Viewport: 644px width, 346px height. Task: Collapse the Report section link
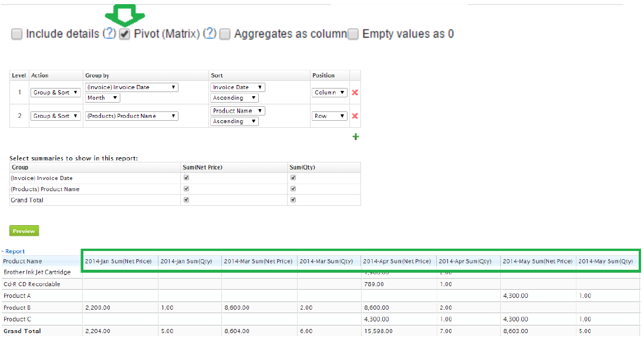(15, 251)
